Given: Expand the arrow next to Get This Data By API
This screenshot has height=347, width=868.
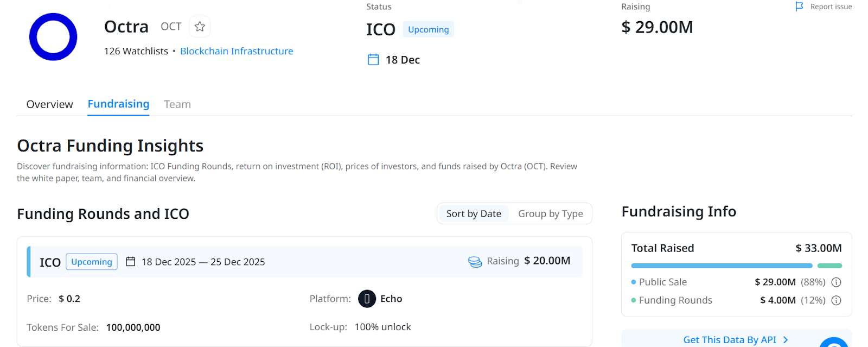Looking at the screenshot, I should point(786,340).
